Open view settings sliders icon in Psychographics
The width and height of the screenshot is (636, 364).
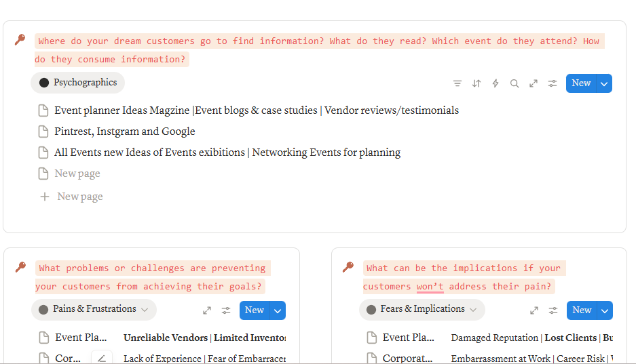553,83
